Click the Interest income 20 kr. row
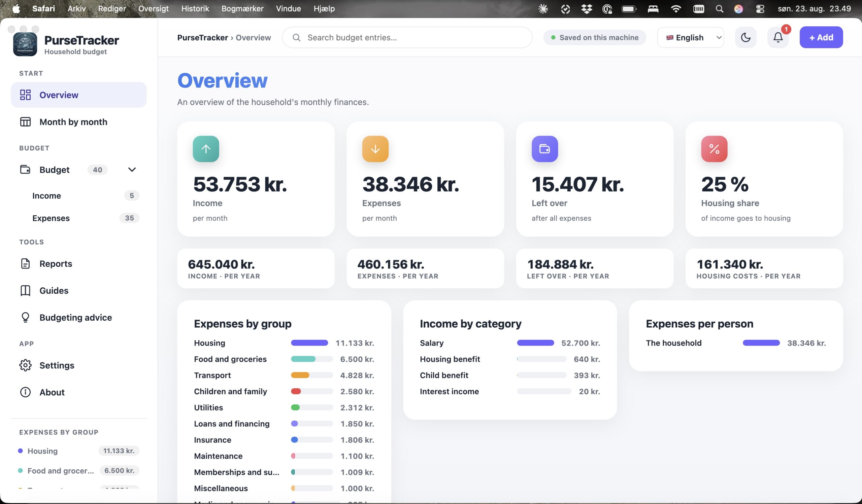The width and height of the screenshot is (862, 504). click(x=510, y=391)
